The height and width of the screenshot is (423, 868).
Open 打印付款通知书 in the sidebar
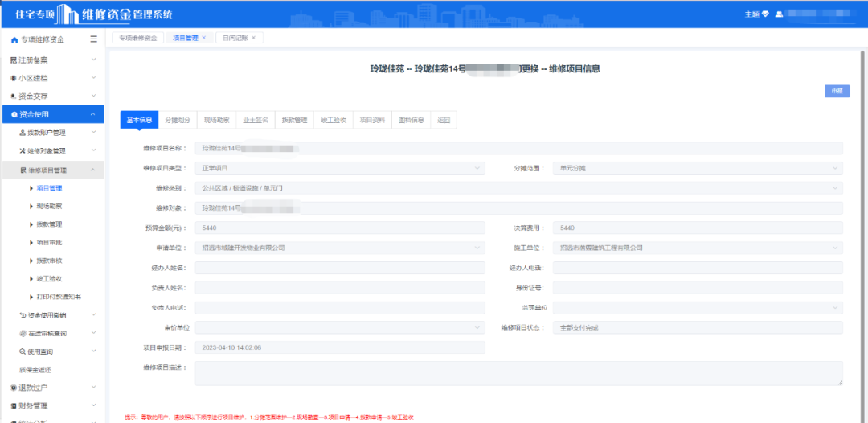[x=59, y=297]
